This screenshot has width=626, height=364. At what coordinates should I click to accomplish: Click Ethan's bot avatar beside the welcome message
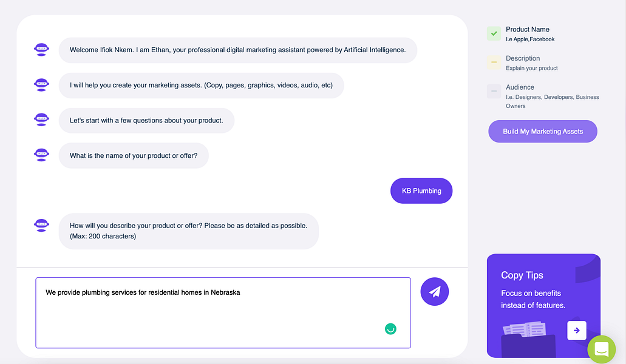tap(41, 49)
